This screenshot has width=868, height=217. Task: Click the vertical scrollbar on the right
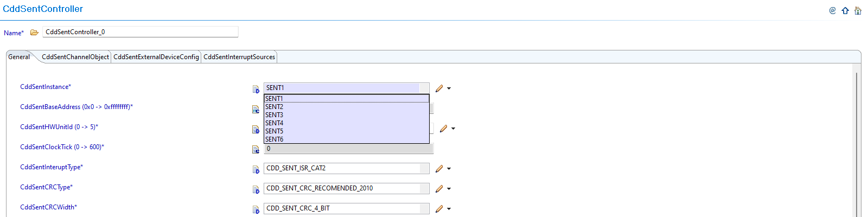pos(857,141)
